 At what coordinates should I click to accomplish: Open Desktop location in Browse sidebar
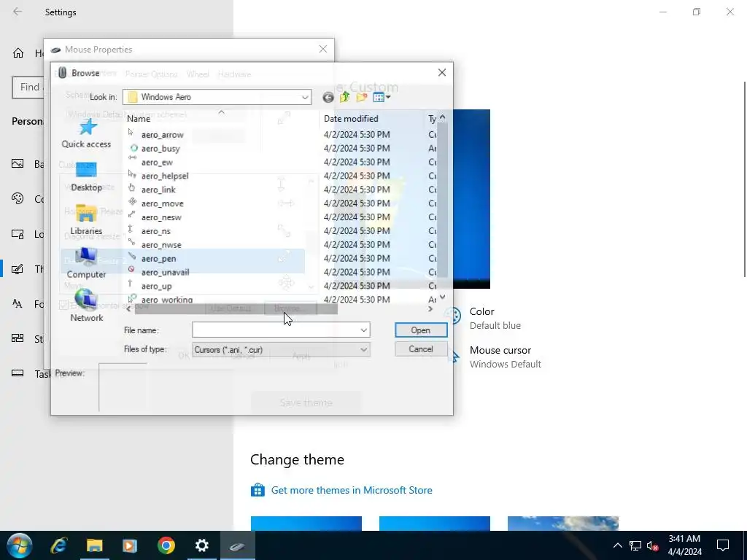point(86,177)
